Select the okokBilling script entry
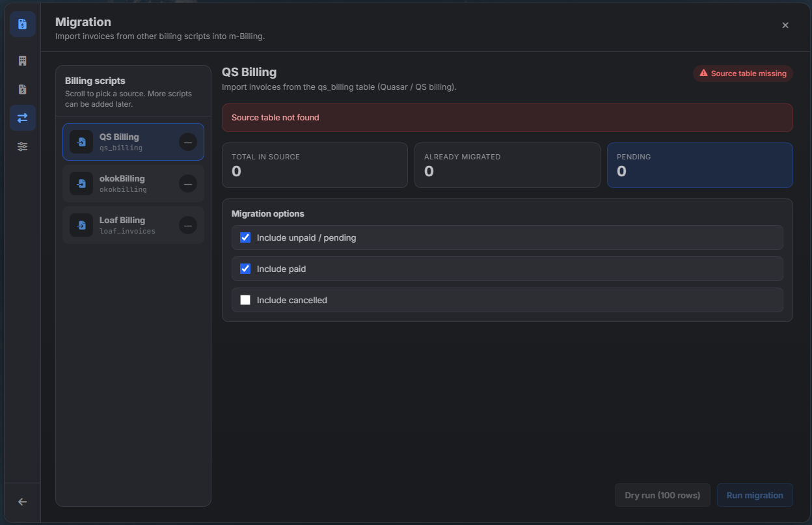This screenshot has width=812, height=525. point(133,183)
